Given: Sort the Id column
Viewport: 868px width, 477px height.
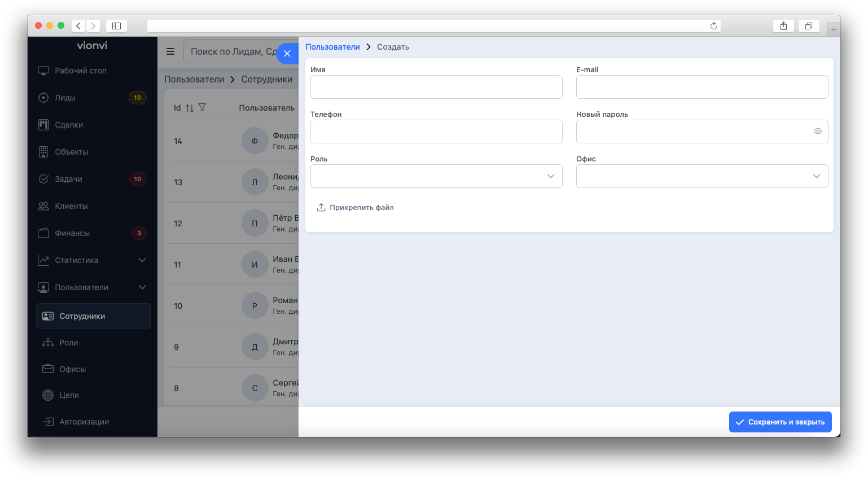Looking at the screenshot, I should pos(190,108).
